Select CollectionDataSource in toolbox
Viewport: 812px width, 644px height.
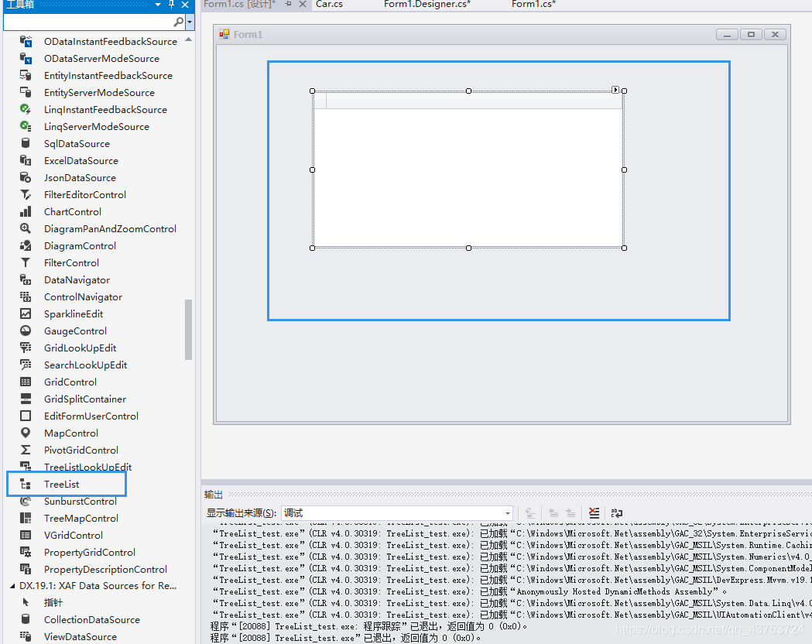point(92,620)
